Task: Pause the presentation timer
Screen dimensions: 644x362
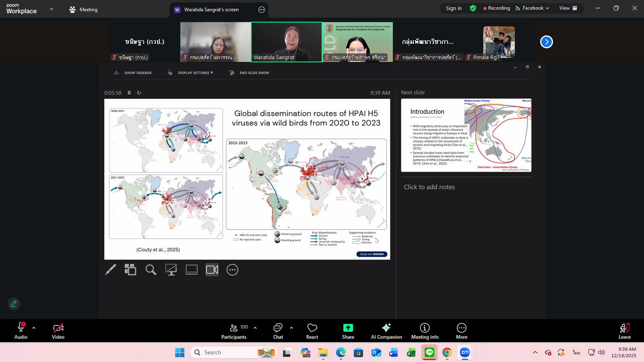Action: (x=129, y=93)
